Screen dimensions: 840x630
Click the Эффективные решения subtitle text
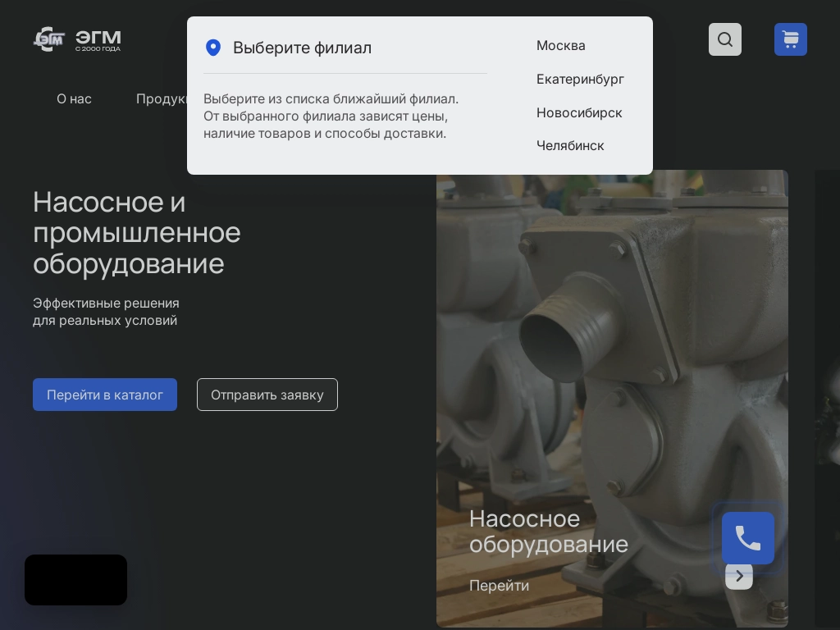pos(106,312)
